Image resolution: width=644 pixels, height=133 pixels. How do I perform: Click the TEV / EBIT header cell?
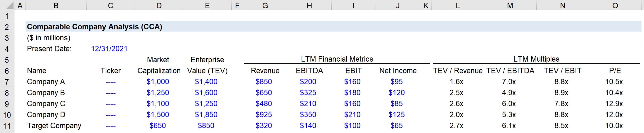coord(563,71)
